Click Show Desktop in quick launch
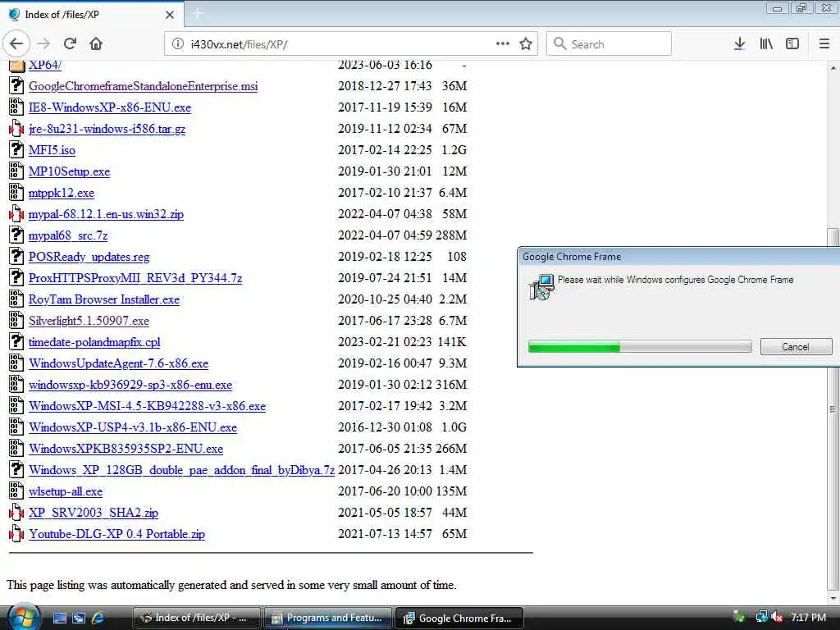Screen dimensions: 840x630 60,618
